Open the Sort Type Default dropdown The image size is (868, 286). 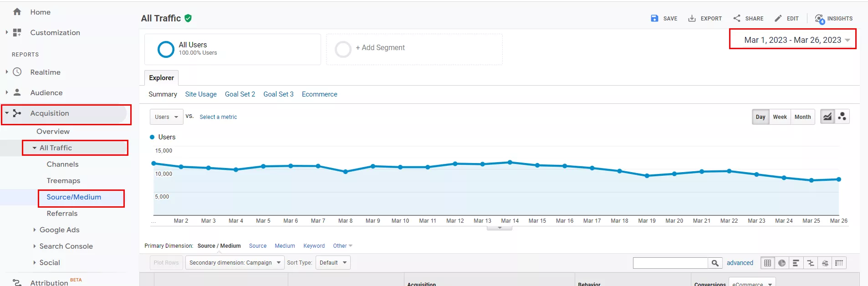[333, 263]
